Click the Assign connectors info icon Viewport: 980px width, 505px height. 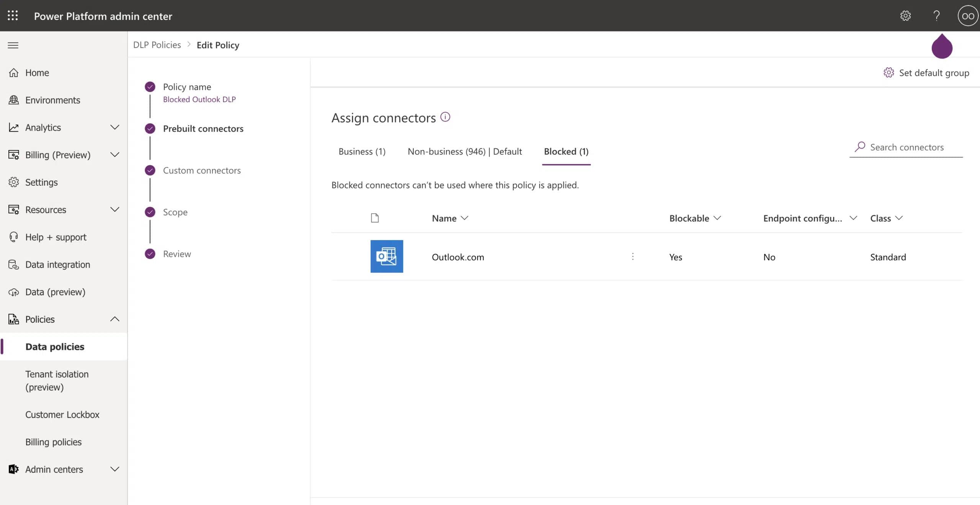point(445,117)
